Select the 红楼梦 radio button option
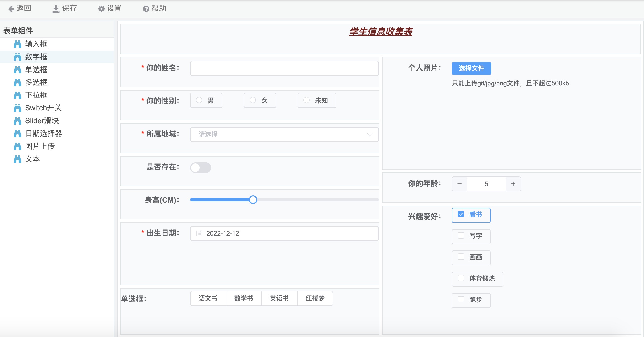 click(x=315, y=298)
